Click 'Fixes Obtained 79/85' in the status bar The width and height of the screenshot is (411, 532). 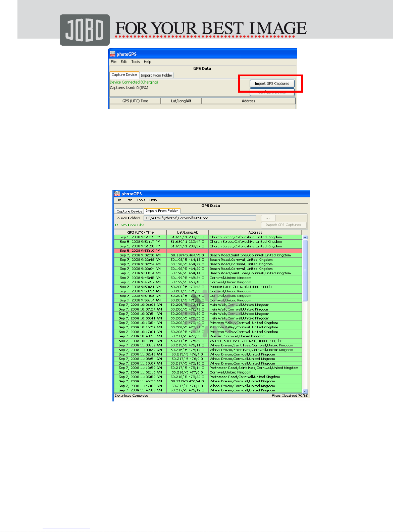tap(290, 396)
